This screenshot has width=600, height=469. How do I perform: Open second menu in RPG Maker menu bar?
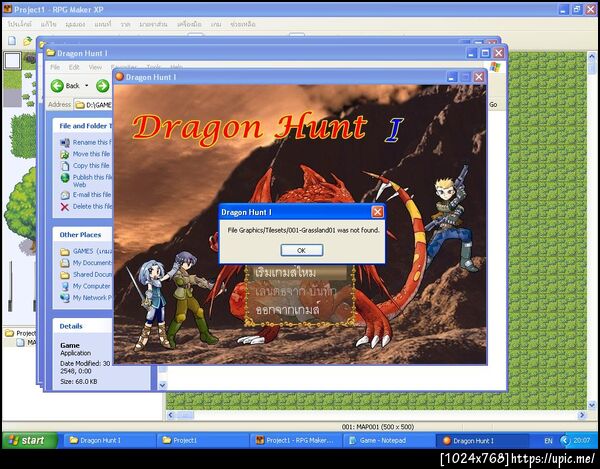coord(49,24)
